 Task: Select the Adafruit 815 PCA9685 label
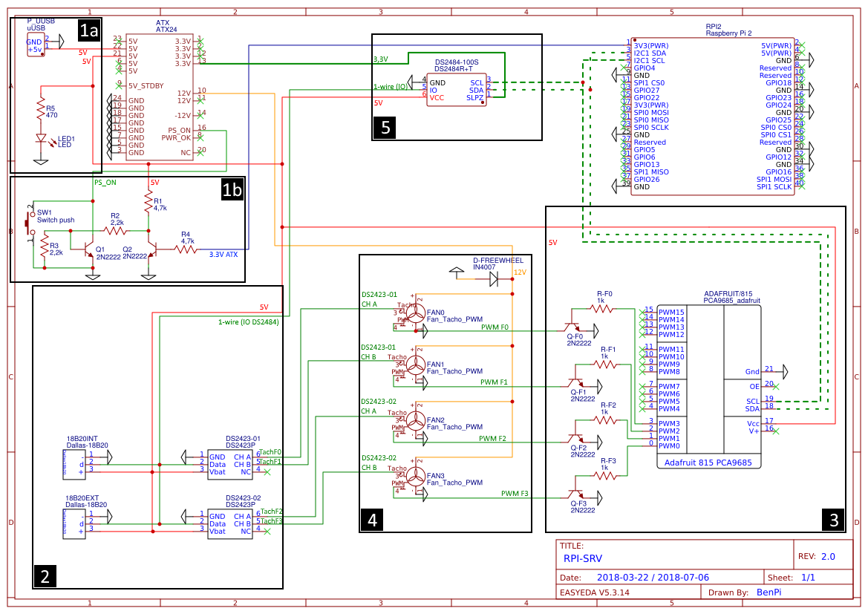708,463
